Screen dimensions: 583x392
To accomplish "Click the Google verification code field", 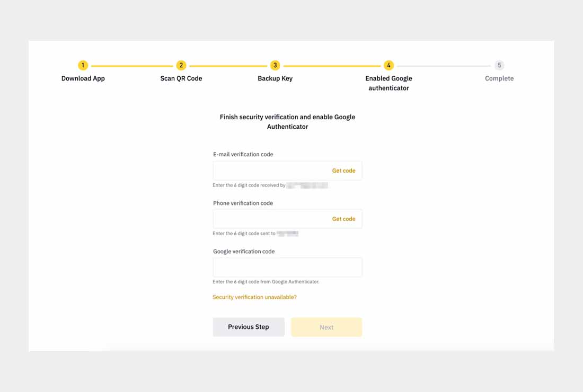I will (287, 267).
